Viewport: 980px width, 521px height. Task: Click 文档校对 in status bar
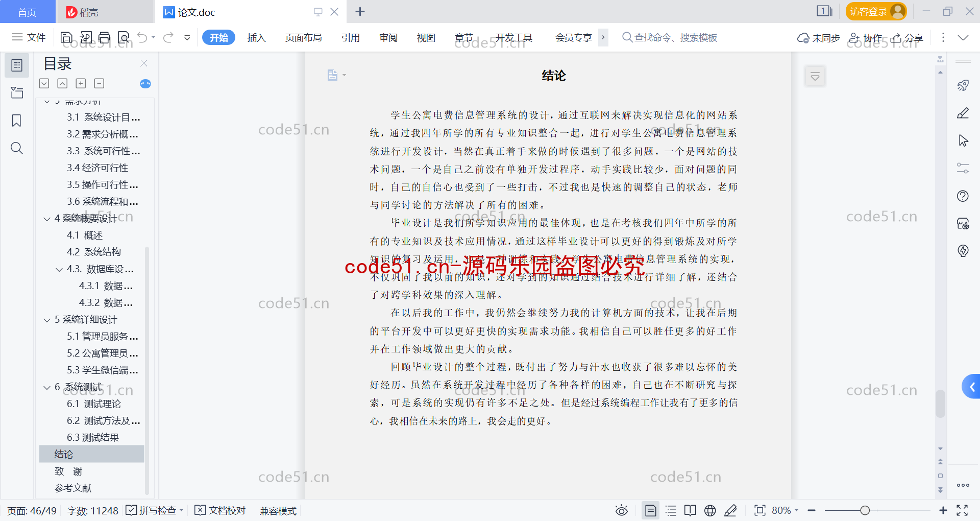point(220,510)
